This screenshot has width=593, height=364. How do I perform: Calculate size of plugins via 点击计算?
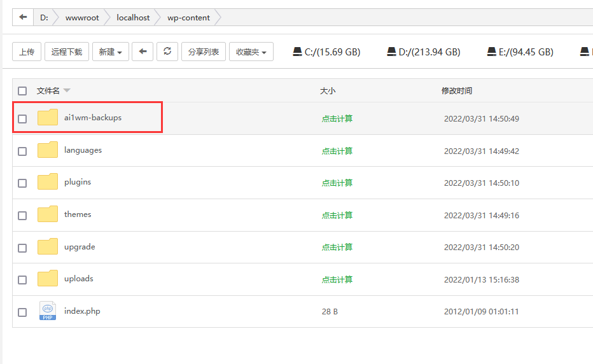tap(337, 183)
